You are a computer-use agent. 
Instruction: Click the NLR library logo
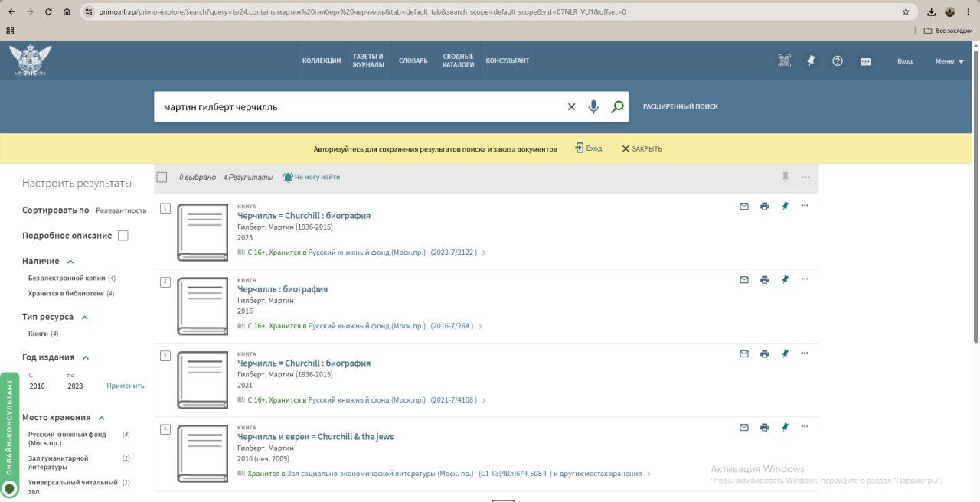31,60
